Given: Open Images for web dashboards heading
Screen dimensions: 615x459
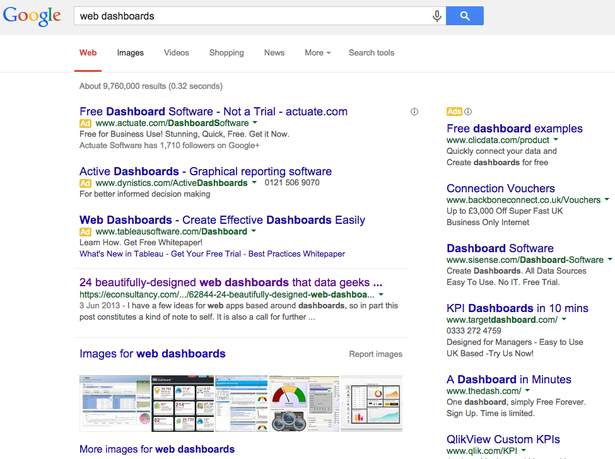Looking at the screenshot, I should [152, 354].
